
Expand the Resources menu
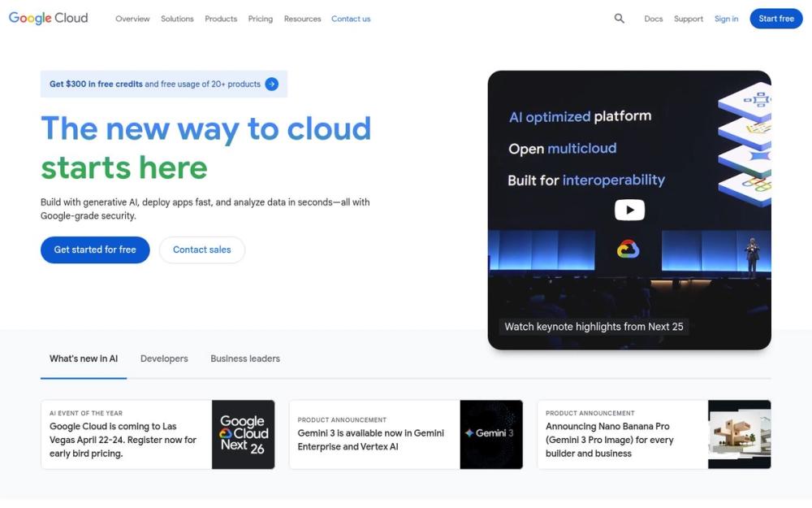click(302, 18)
